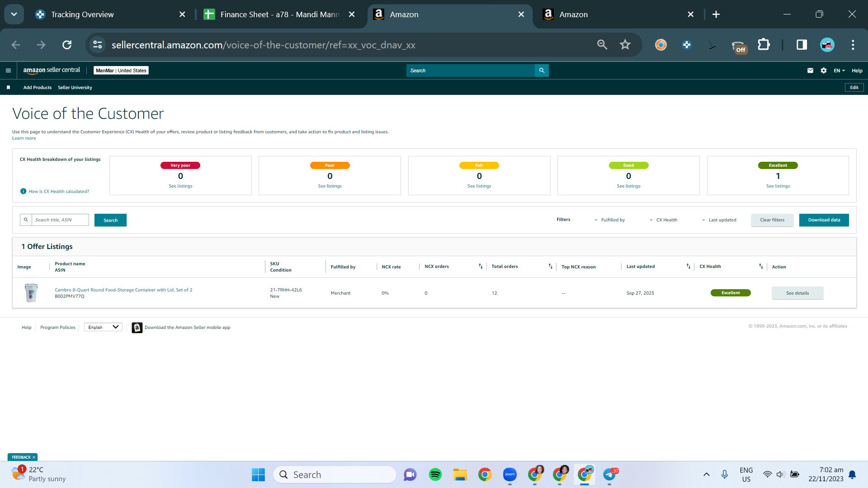
Task: See listings under Very poor
Action: [x=180, y=186]
